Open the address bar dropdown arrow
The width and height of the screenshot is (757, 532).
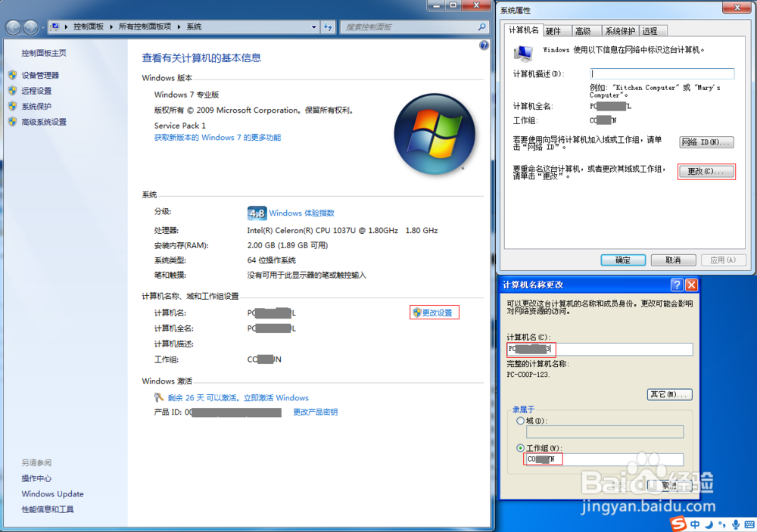point(314,27)
